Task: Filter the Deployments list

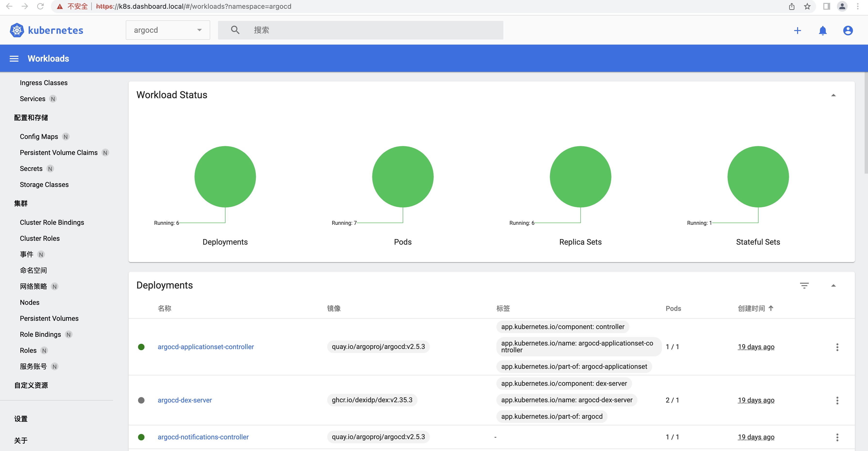Action: coord(804,285)
